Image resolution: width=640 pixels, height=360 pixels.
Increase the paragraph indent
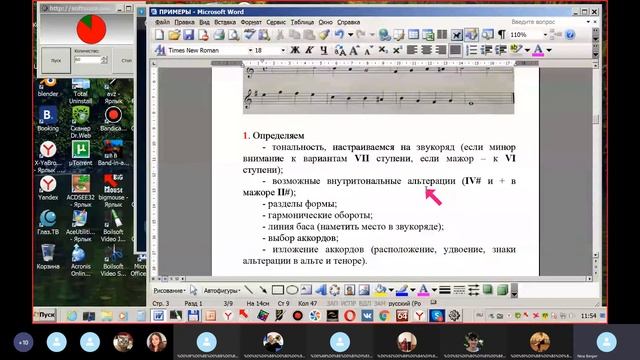click(501, 50)
